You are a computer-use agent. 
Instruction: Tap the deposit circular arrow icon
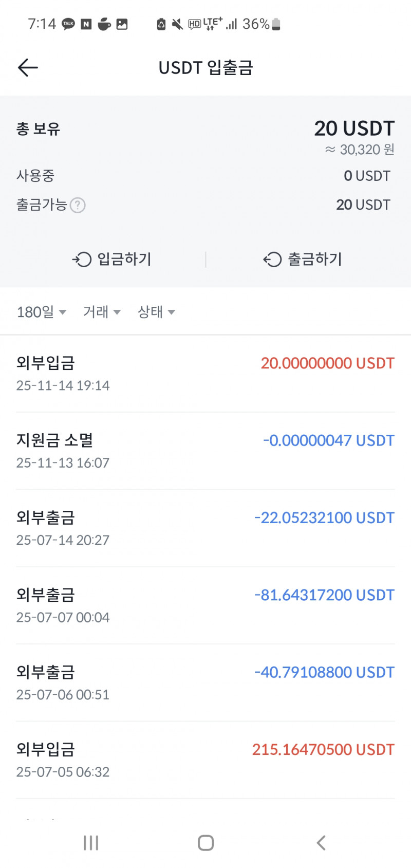[82, 260]
